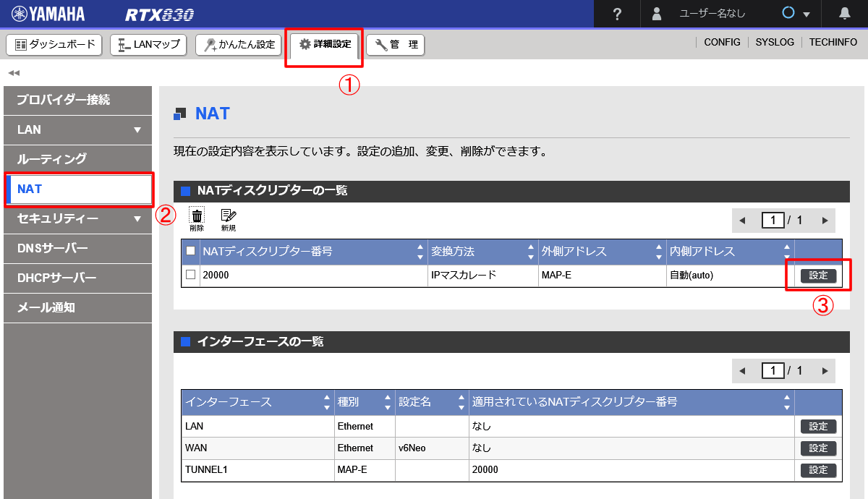
Task: Click the YAMAHA logo
Action: point(48,14)
